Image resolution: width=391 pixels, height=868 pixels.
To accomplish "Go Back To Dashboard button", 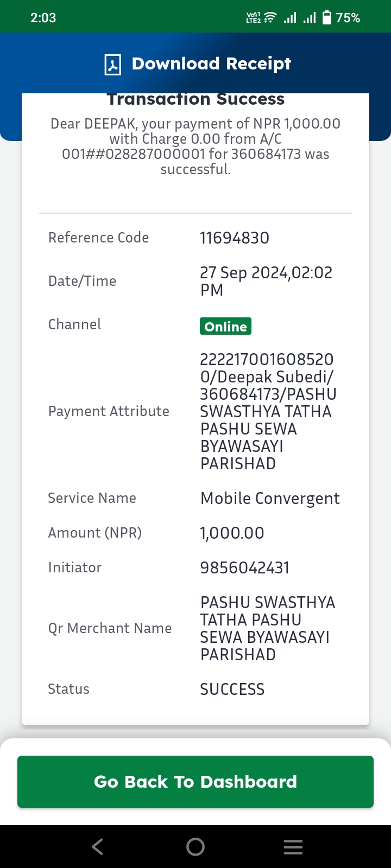I will pyautogui.click(x=195, y=782).
